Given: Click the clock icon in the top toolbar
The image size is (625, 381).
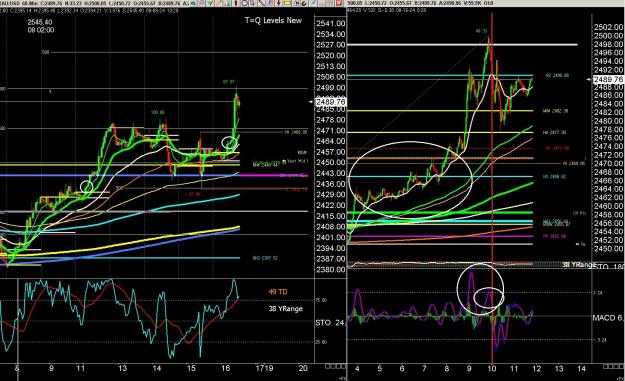Looking at the screenshot, I should 244,3.
